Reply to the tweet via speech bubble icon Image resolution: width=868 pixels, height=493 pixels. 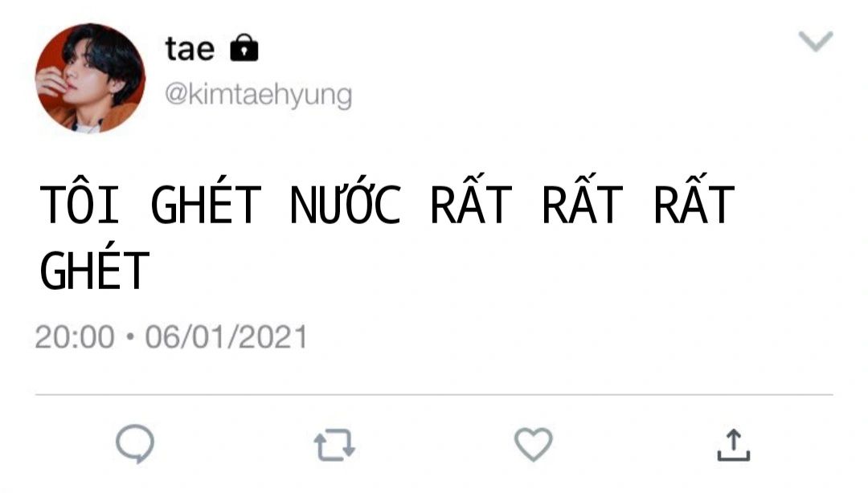[135, 444]
